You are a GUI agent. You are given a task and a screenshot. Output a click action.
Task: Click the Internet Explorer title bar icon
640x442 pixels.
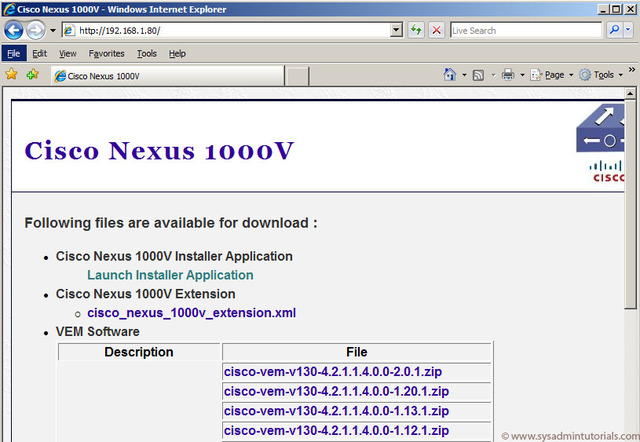[x=9, y=9]
